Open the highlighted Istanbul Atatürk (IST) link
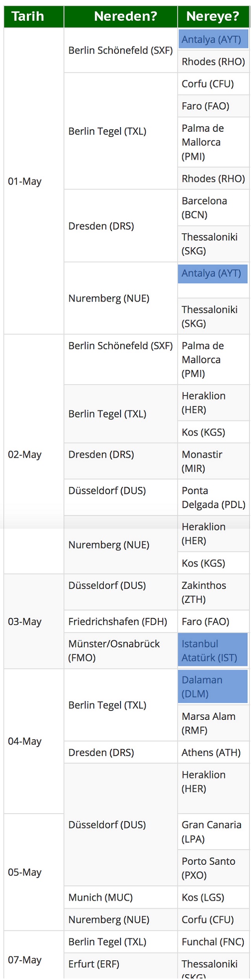The image size is (251, 980). pos(209,651)
